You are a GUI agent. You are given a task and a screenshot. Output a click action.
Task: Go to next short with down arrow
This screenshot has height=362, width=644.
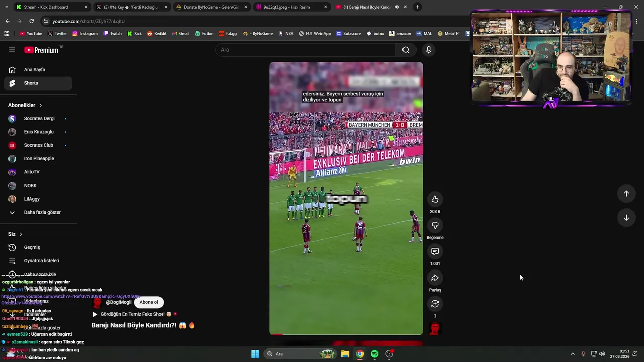tap(626, 218)
